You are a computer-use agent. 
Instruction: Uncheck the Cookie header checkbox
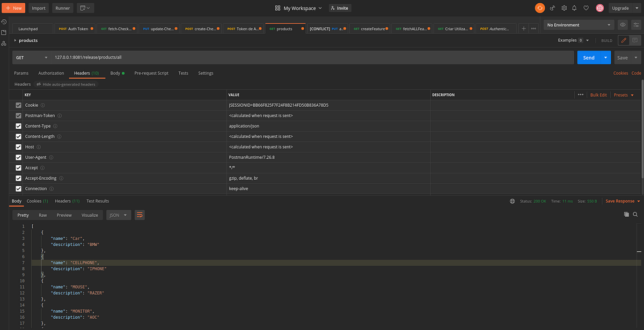(x=18, y=105)
